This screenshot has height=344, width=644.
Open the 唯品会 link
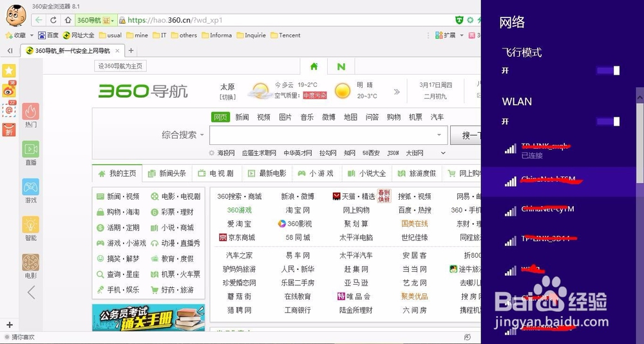(353, 296)
